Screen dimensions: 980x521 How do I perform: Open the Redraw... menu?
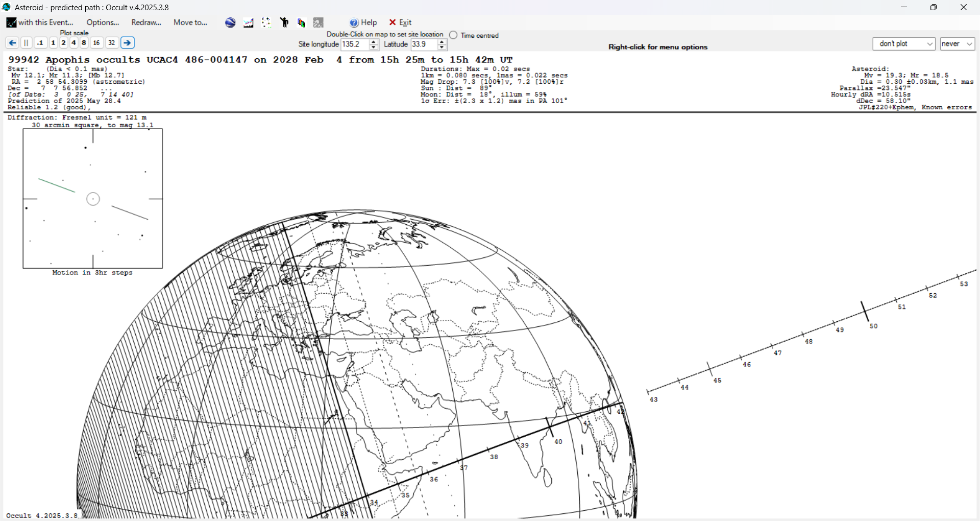[x=146, y=22]
